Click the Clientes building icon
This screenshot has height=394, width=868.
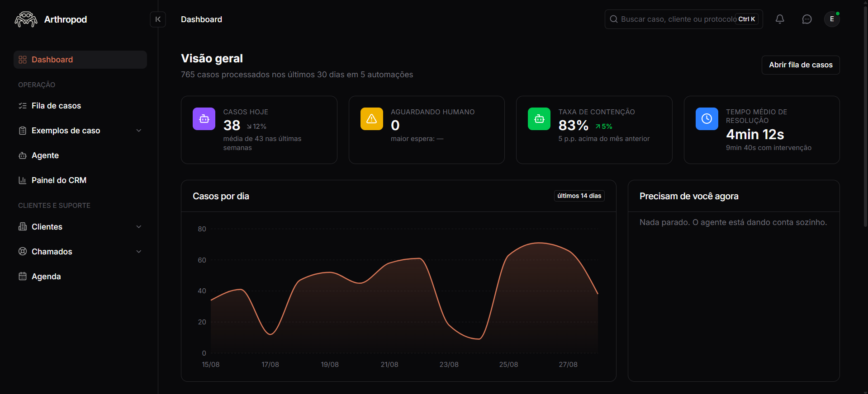click(x=23, y=227)
